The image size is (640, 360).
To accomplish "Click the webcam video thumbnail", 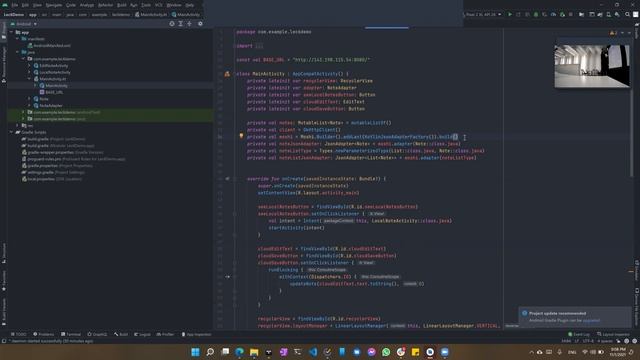I will pyautogui.click(x=591, y=66).
